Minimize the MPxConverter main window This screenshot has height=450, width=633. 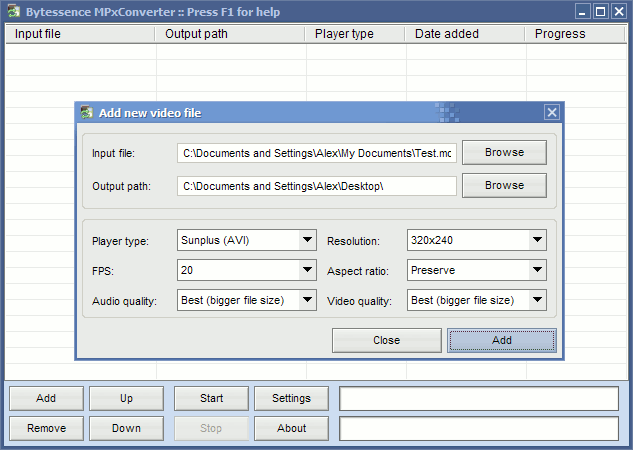tap(583, 11)
